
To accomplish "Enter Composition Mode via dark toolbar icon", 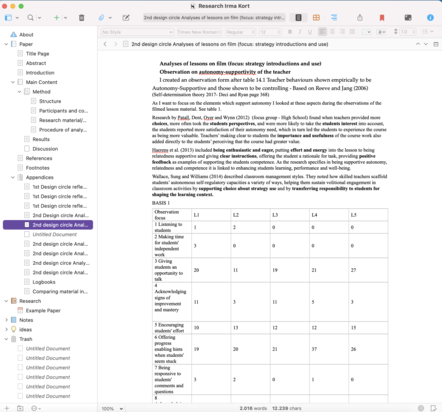I will click(x=408, y=18).
